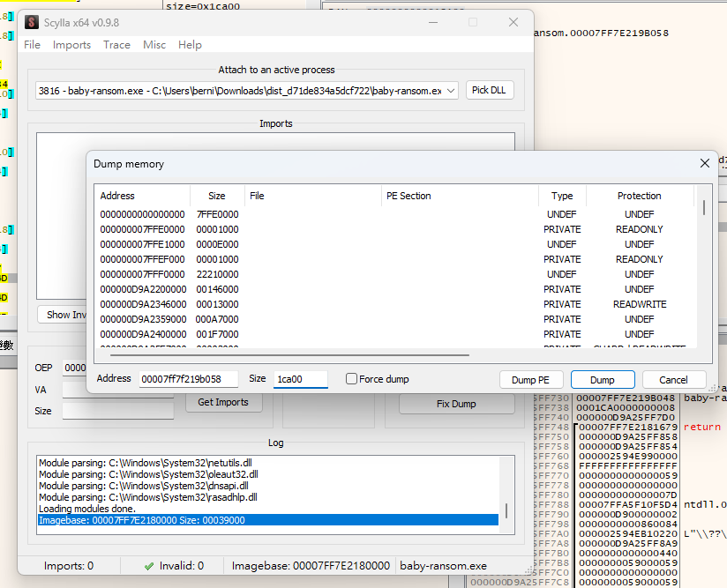Click the Log list vertical scrollbar thumb

point(506,510)
